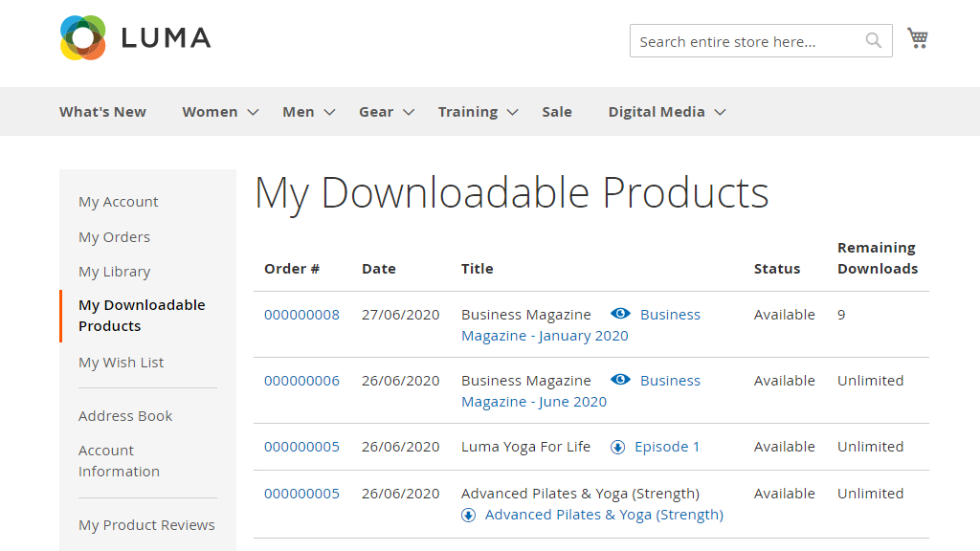The width and height of the screenshot is (980, 551).
Task: Click Luma Yoga For Life title text
Action: coord(525,447)
